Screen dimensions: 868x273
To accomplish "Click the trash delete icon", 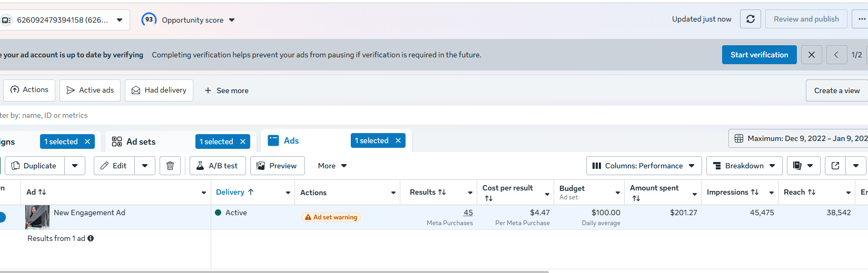I will pyautogui.click(x=170, y=166).
